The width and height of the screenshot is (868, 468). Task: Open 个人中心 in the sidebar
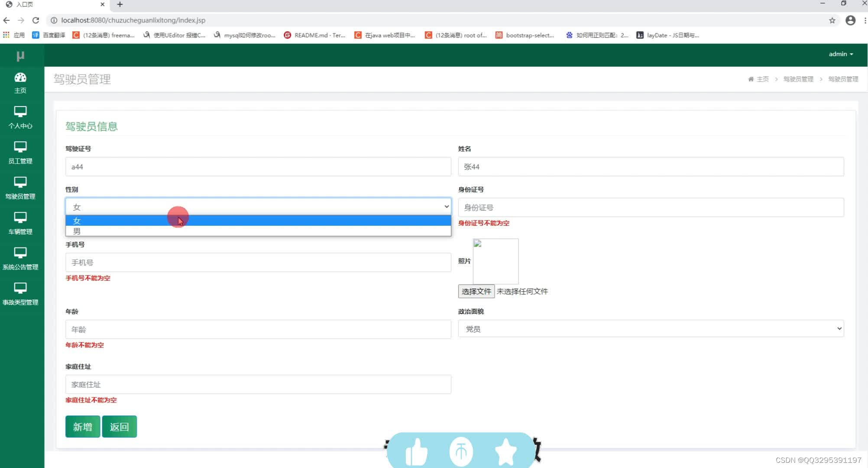click(20, 118)
